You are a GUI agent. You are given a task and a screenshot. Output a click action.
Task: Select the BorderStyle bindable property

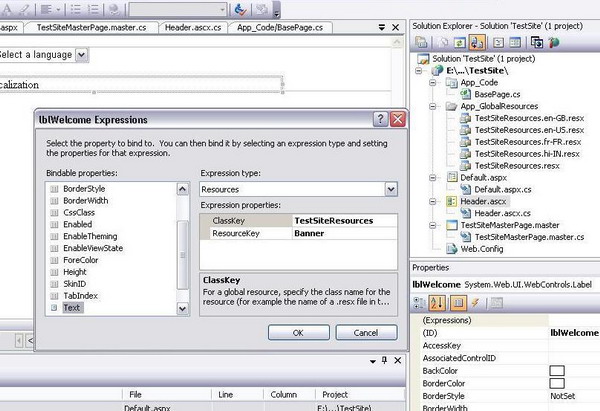(x=84, y=189)
